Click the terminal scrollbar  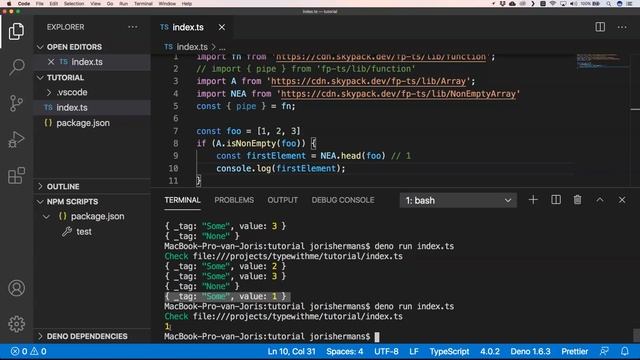point(636,336)
